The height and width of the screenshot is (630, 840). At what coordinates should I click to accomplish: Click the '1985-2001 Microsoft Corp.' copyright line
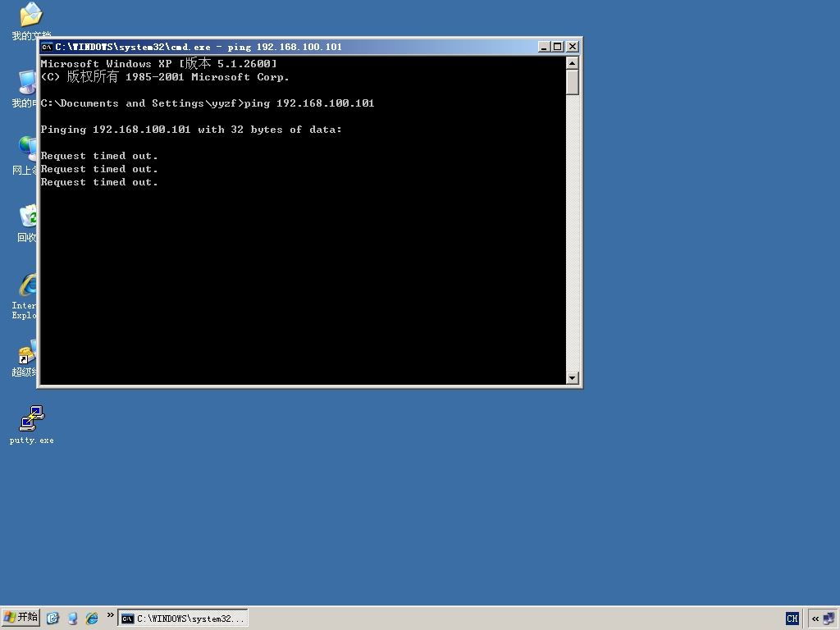(165, 76)
